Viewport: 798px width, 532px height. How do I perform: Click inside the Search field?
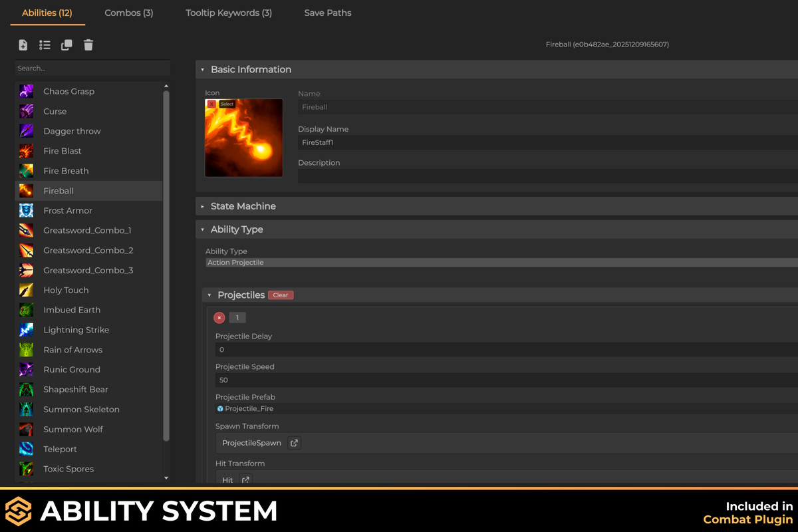[92, 68]
